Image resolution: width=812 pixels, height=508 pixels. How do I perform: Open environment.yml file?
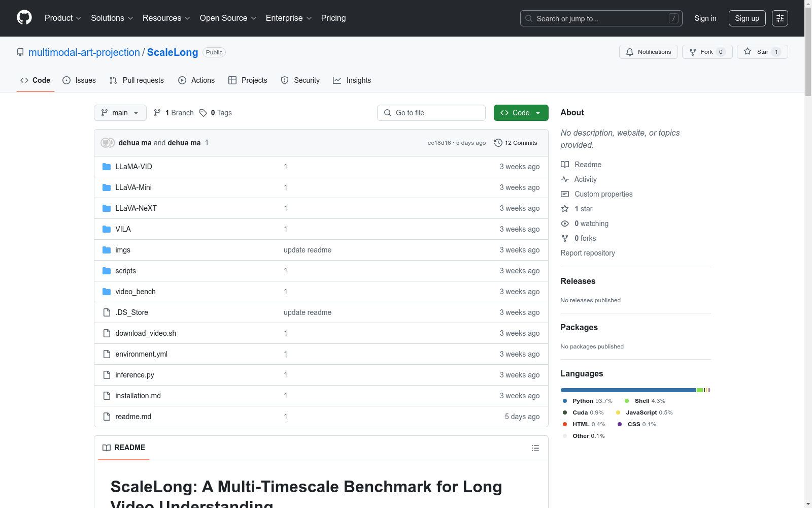click(141, 354)
